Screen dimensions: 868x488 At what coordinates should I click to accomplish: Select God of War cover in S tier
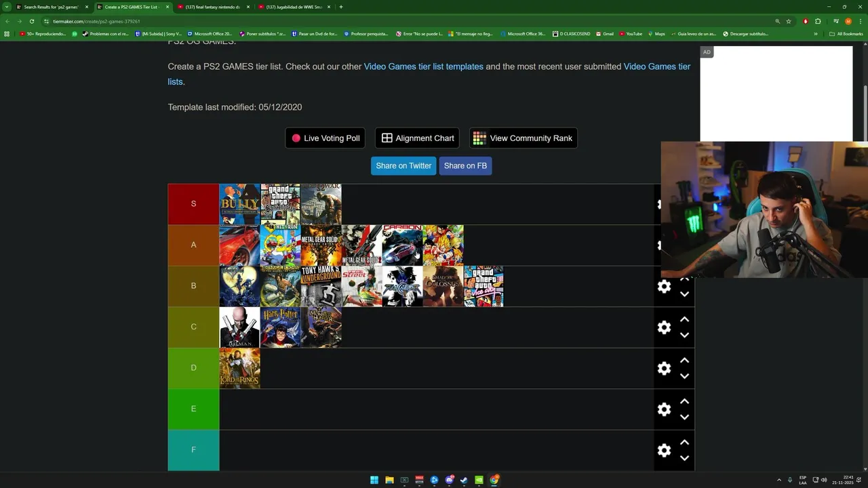pos(321,204)
